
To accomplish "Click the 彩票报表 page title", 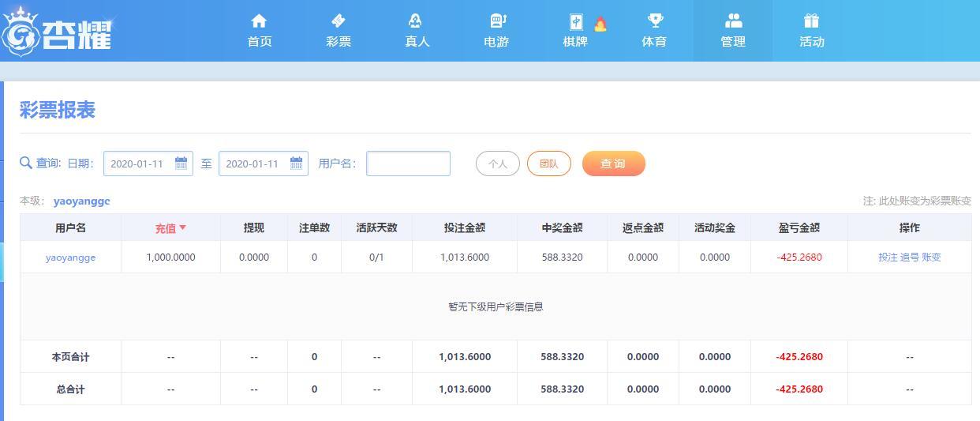I will click(x=58, y=110).
